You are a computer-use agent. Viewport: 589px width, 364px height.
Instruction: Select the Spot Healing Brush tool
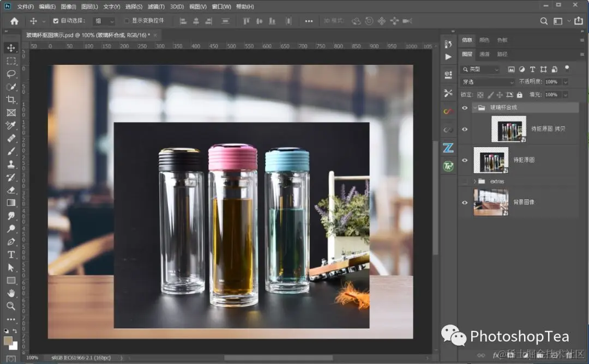[11, 138]
